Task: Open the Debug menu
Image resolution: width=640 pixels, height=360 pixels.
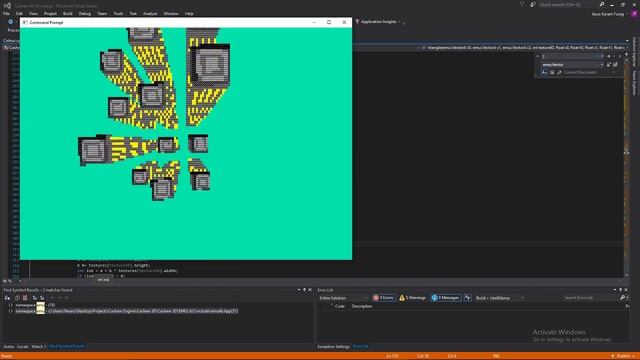Action: [x=85, y=13]
